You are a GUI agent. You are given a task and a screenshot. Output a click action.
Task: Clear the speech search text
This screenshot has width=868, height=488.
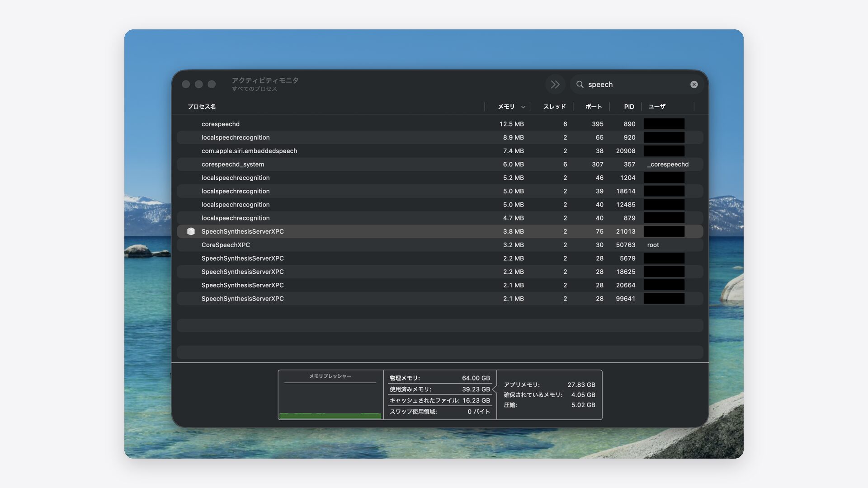pyautogui.click(x=694, y=84)
